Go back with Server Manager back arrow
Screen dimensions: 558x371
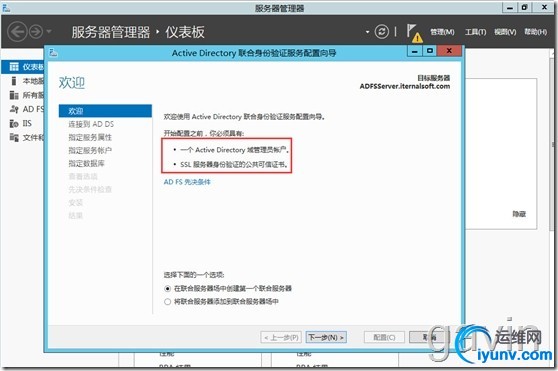17,32
